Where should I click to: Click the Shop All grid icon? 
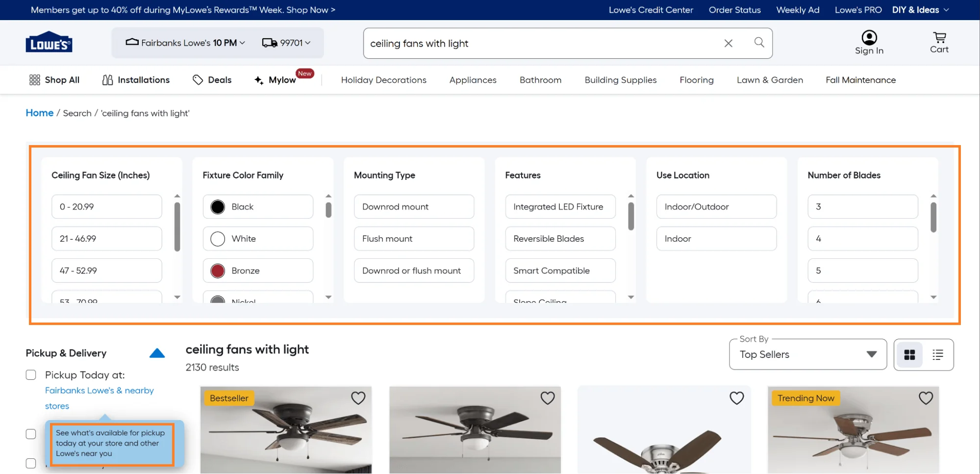click(x=34, y=79)
